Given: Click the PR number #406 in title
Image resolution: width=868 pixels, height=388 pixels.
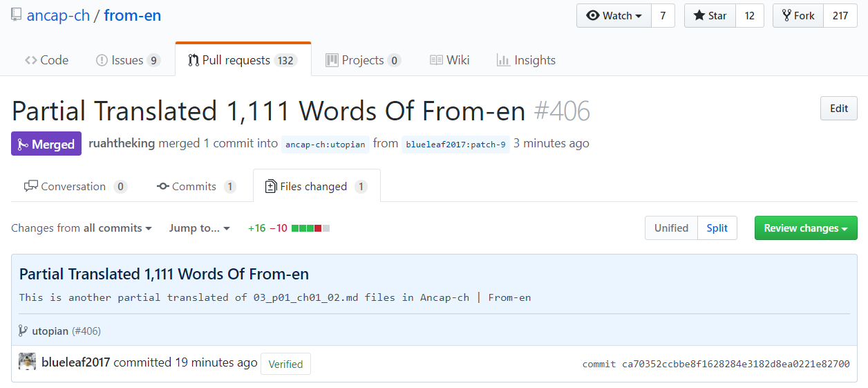Looking at the screenshot, I should 562,111.
